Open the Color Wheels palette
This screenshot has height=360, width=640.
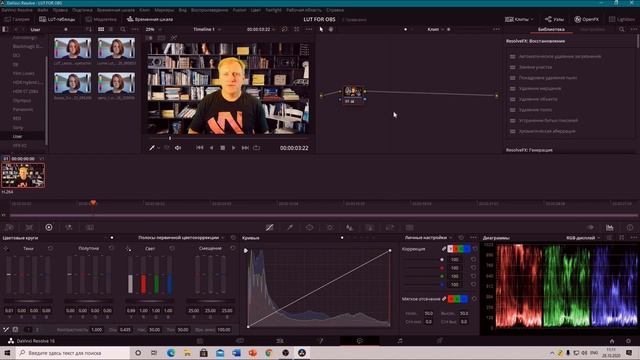[x=49, y=227]
